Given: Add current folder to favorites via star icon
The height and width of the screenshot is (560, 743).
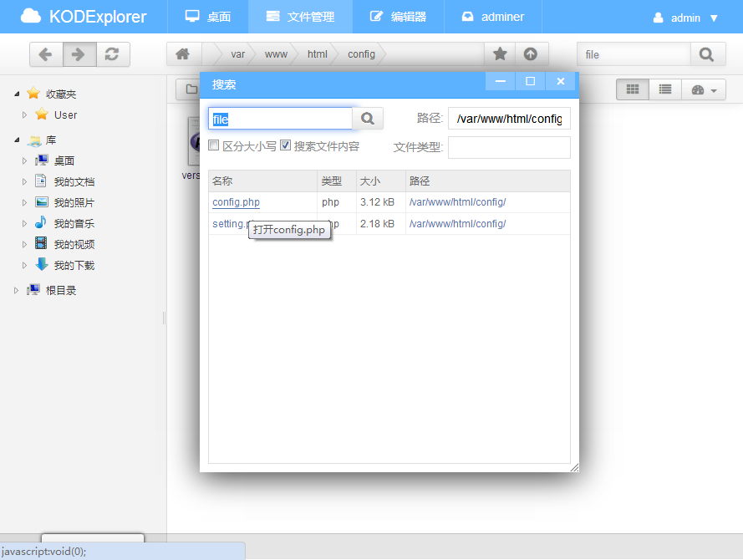Looking at the screenshot, I should point(498,53).
